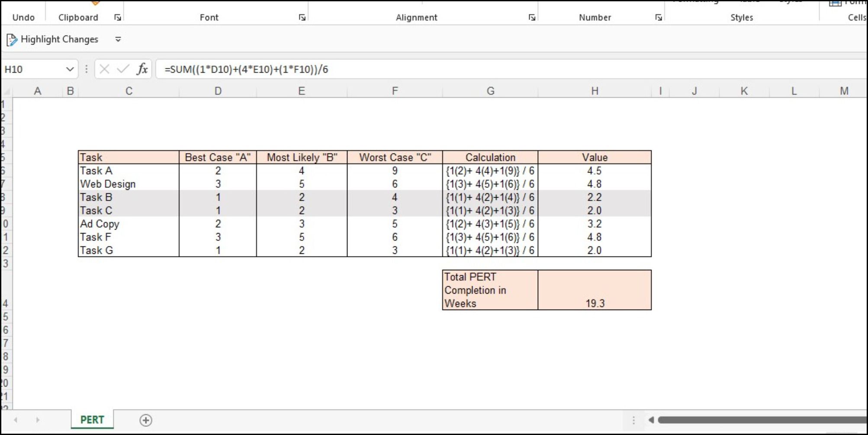Select the value 3.2 for Ad Copy
The image size is (868, 435).
595,224
